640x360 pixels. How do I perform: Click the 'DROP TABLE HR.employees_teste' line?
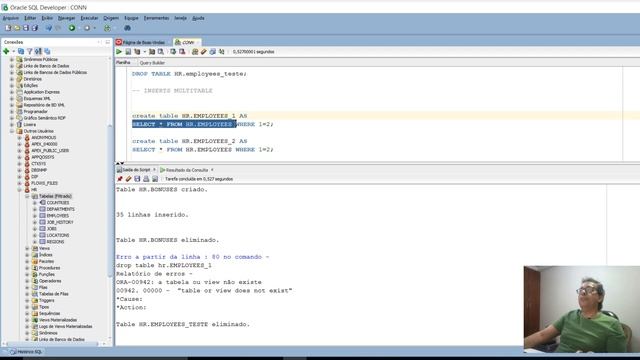click(x=189, y=74)
